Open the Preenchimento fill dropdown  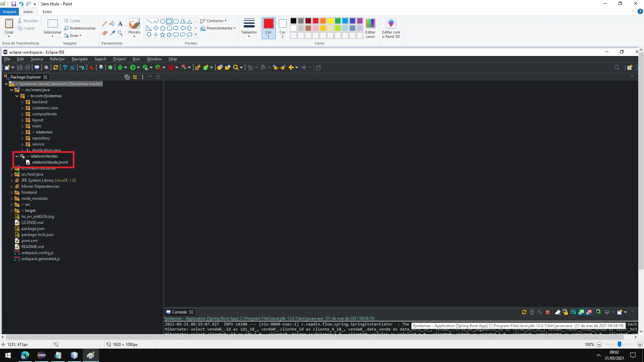coord(218,28)
